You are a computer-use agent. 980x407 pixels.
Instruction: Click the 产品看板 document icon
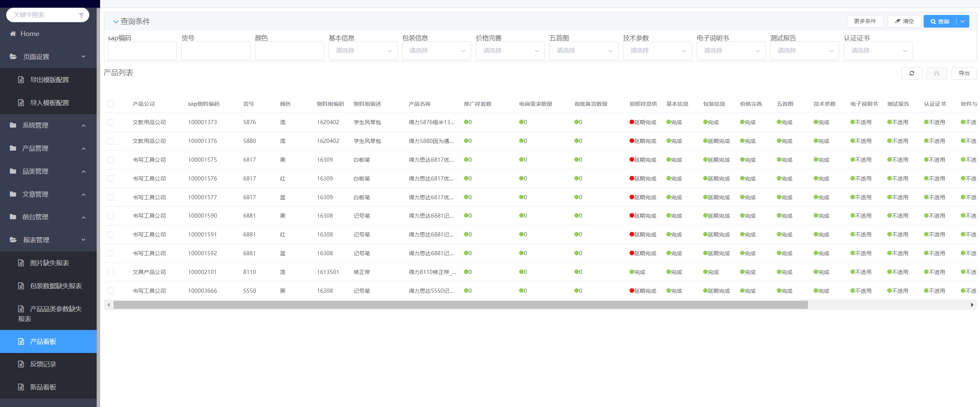(x=21, y=341)
